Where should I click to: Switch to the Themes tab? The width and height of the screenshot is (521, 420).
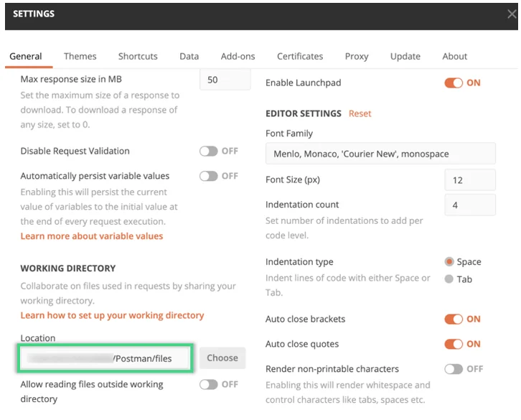[80, 56]
